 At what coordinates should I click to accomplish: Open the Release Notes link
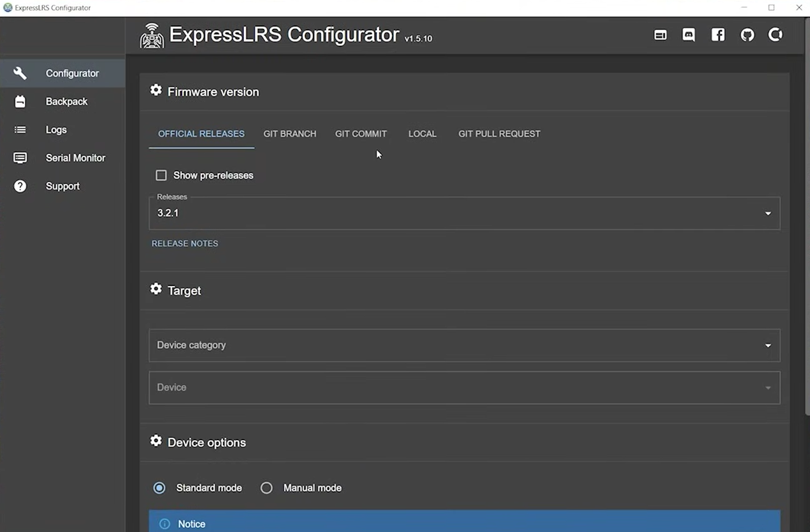click(x=185, y=243)
